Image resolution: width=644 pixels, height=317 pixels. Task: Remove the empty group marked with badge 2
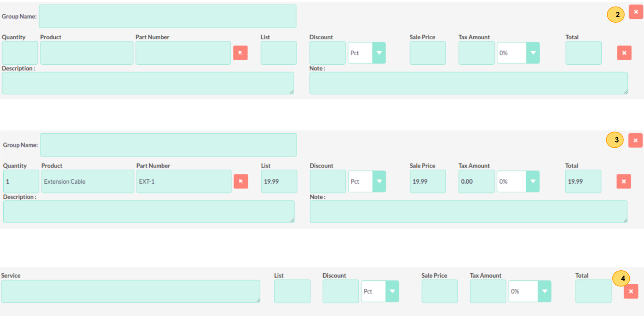coord(636,12)
